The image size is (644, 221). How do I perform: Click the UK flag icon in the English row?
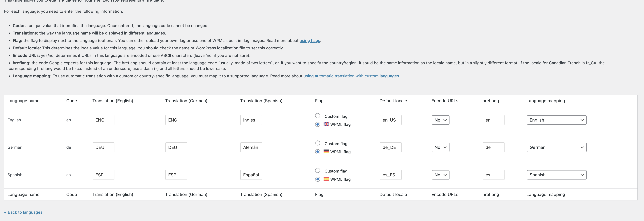[326, 124]
